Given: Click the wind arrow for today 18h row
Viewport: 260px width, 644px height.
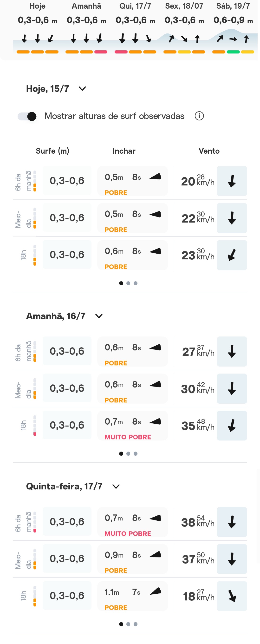Looking at the screenshot, I should pyautogui.click(x=232, y=255).
